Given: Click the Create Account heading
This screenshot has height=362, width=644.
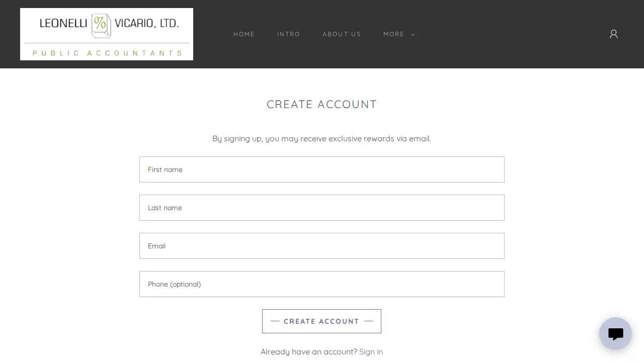Looking at the screenshot, I should click(321, 104).
